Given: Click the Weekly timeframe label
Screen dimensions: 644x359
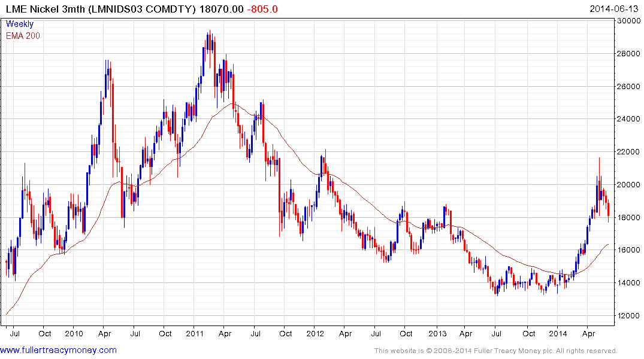Looking at the screenshot, I should pos(19,24).
